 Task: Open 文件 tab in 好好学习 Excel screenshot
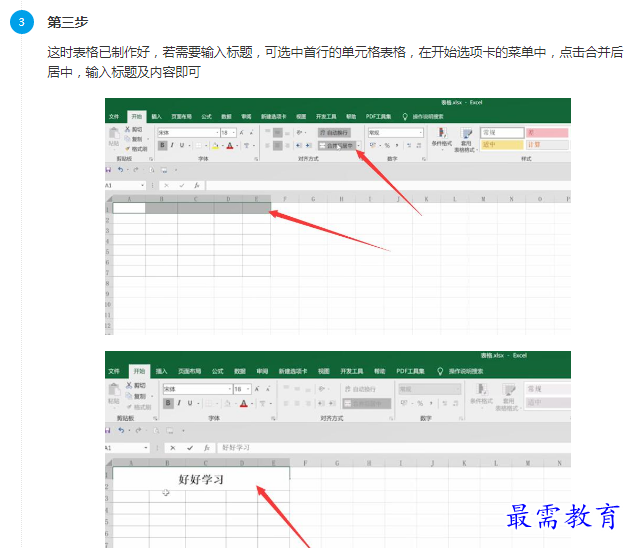114,371
